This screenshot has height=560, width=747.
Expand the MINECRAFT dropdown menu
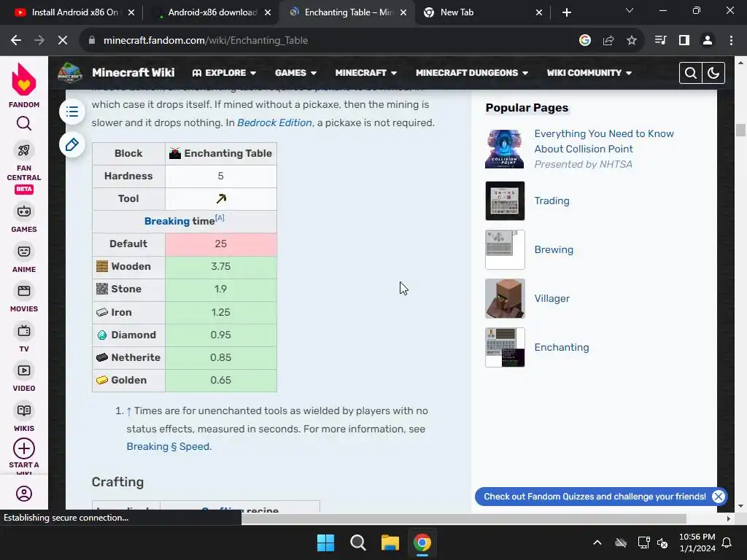(x=366, y=73)
